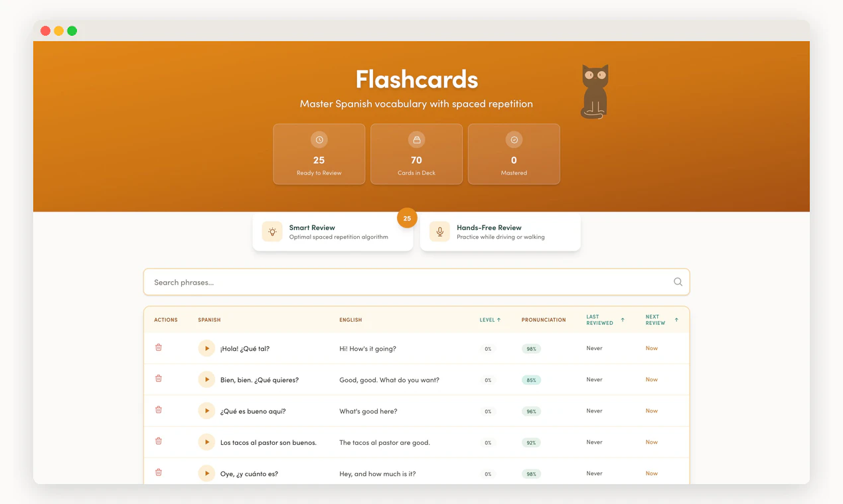The width and height of the screenshot is (843, 504).
Task: Click the lightbulb Smart Review icon
Action: pos(272,231)
